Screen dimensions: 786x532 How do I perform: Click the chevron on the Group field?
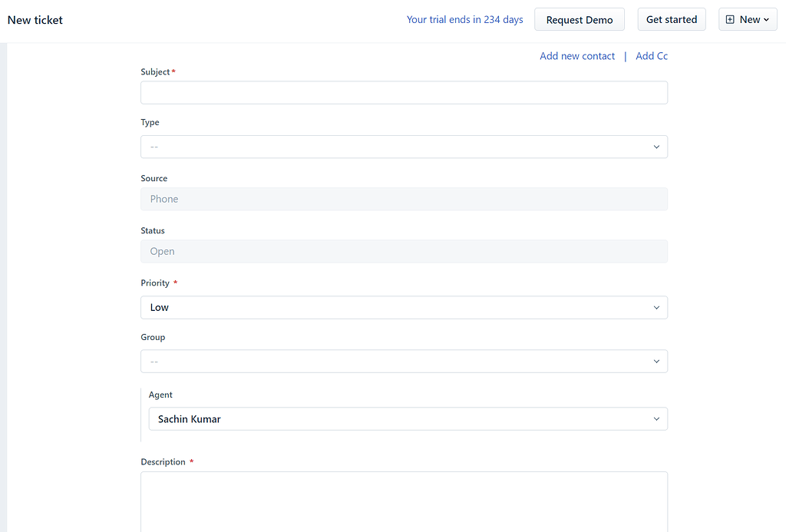(656, 361)
